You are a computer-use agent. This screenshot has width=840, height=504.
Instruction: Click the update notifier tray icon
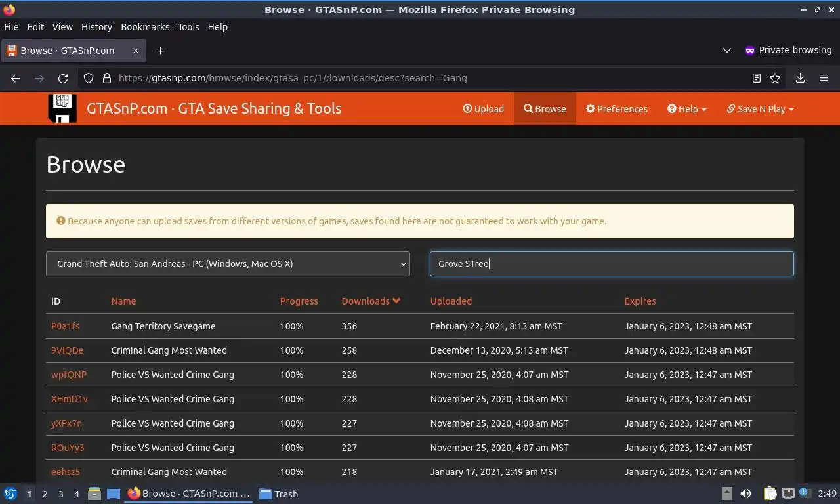pos(804,493)
